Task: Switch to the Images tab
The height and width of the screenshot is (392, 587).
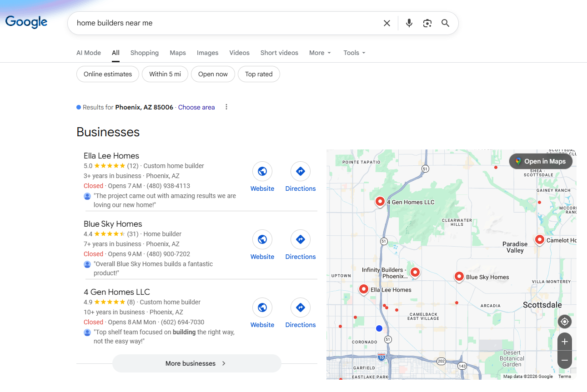Action: coord(207,53)
